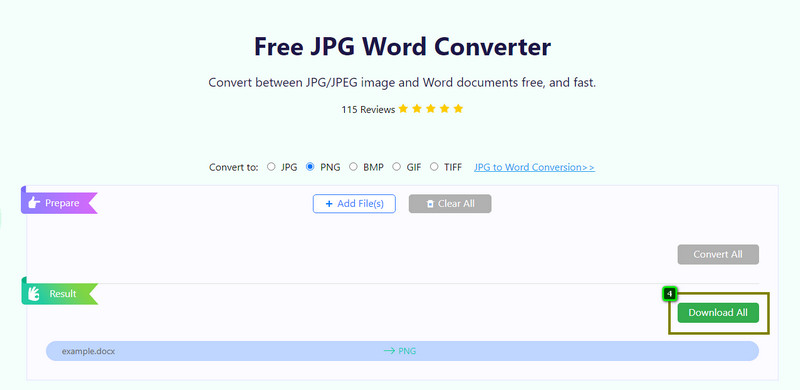Click the Download All button
800x390 pixels.
click(718, 312)
